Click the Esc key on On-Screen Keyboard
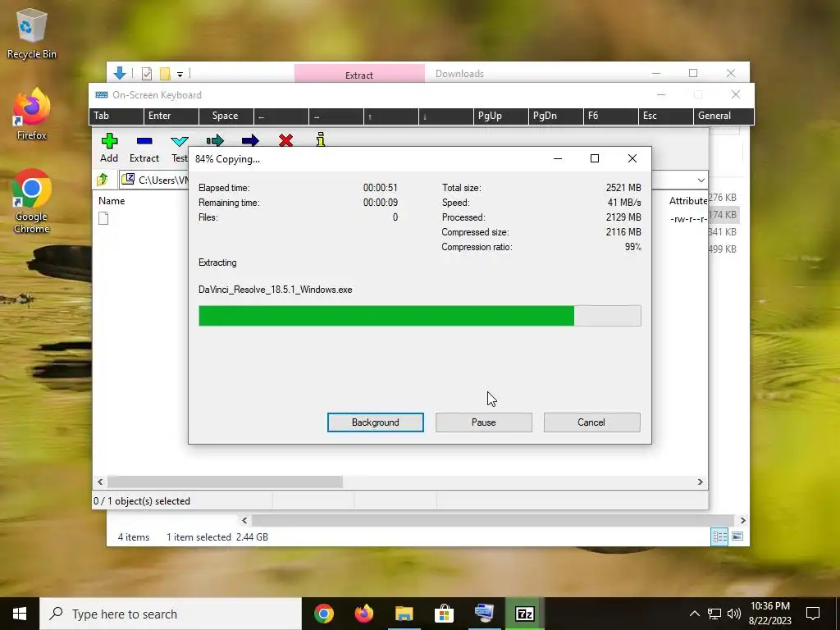 tap(666, 116)
